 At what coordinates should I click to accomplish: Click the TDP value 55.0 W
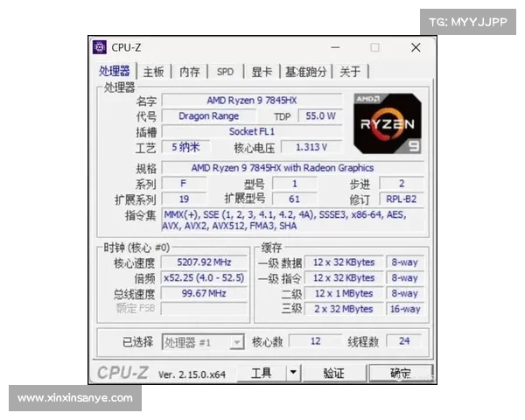(x=320, y=115)
